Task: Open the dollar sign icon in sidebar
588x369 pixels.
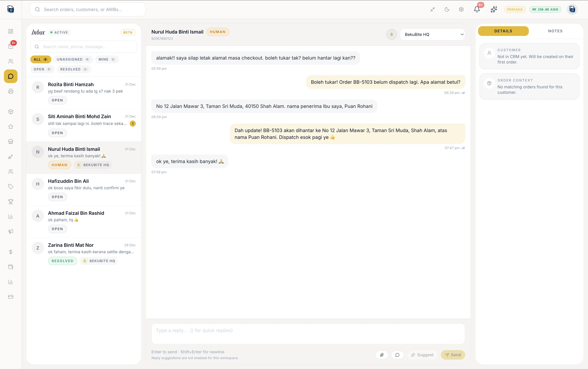Action: [11, 252]
